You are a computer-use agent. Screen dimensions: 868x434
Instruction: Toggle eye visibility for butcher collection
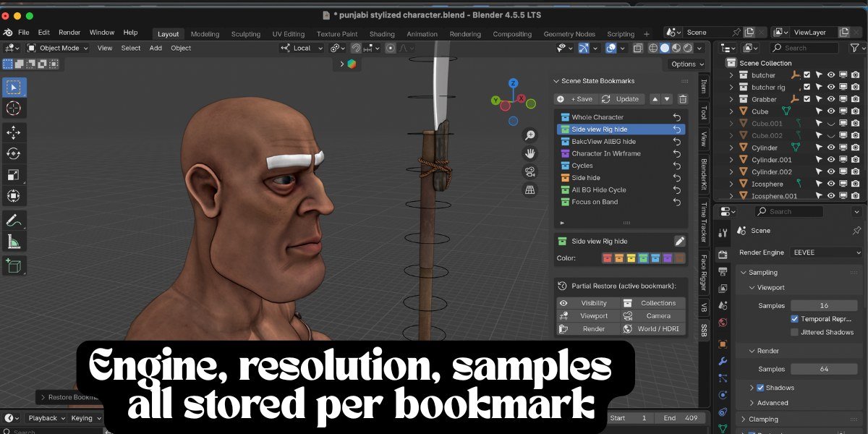coord(831,75)
